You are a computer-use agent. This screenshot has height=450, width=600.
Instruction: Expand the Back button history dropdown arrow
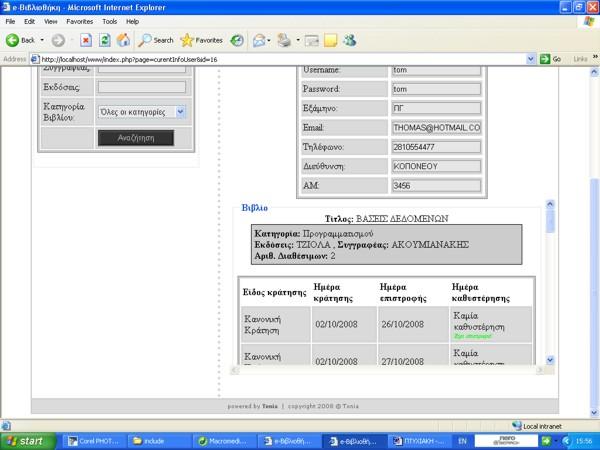(x=42, y=40)
